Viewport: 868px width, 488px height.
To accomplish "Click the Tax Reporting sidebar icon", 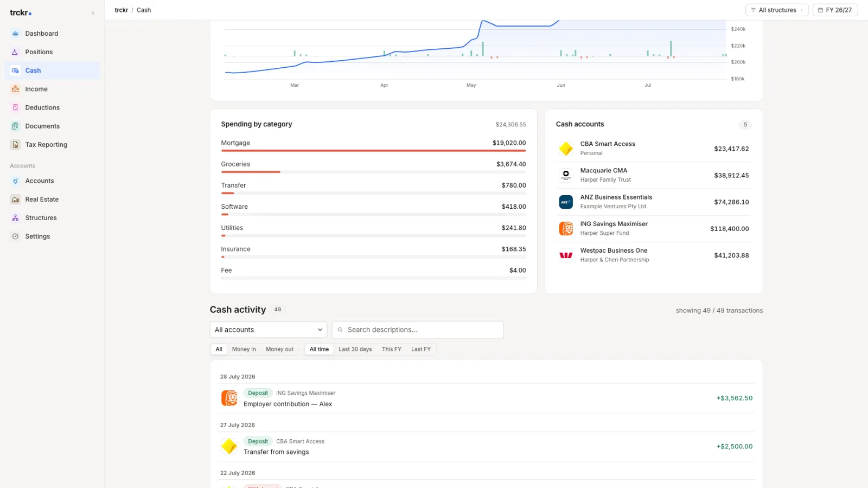I will 15,145.
